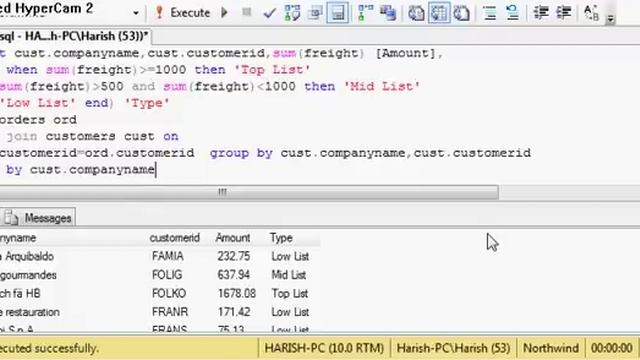Select the amount cell 1678.08
The width and height of the screenshot is (640, 360).
(x=237, y=293)
